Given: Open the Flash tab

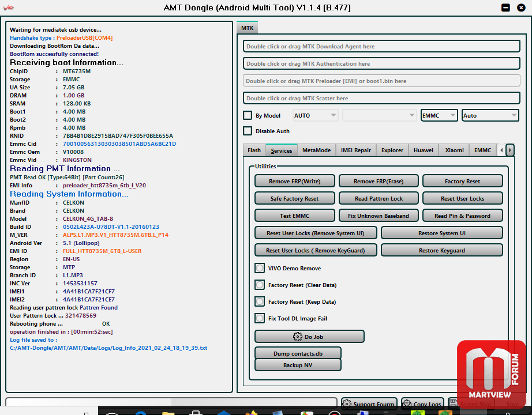Looking at the screenshot, I should (x=254, y=150).
